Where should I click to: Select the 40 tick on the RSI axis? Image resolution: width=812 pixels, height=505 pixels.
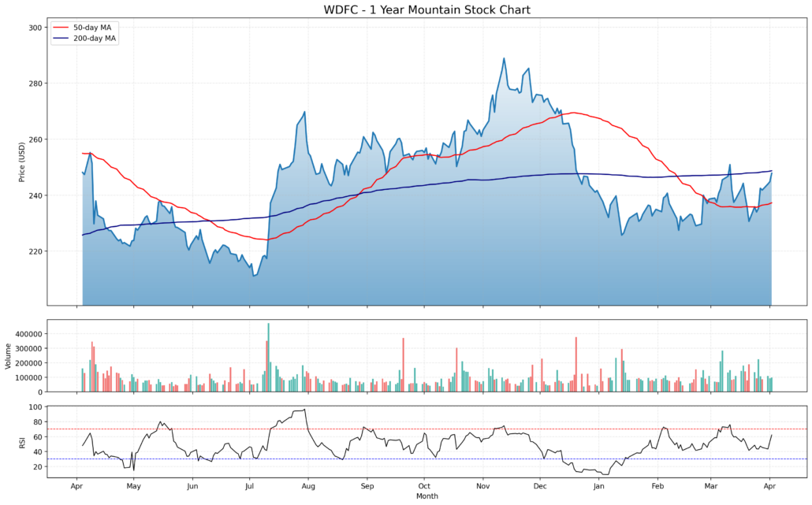tap(37, 451)
